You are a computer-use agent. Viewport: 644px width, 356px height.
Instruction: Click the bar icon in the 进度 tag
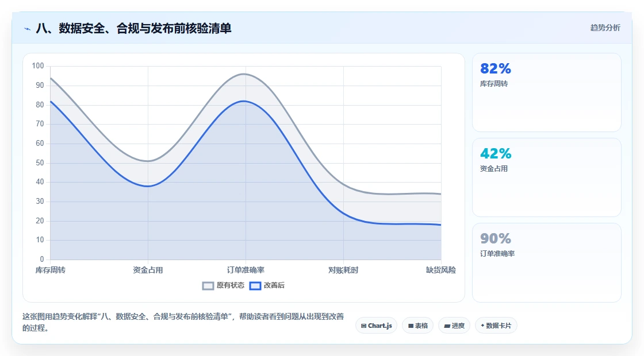point(447,326)
